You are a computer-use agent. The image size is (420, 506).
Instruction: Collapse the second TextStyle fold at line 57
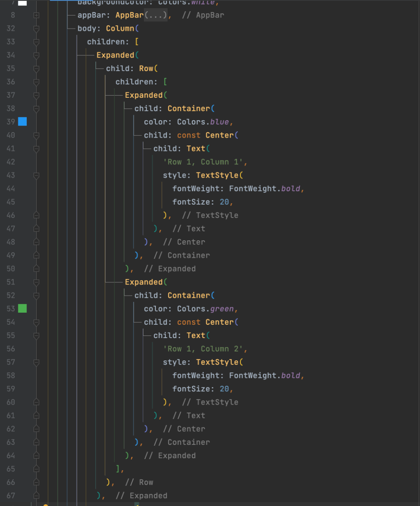point(36,362)
